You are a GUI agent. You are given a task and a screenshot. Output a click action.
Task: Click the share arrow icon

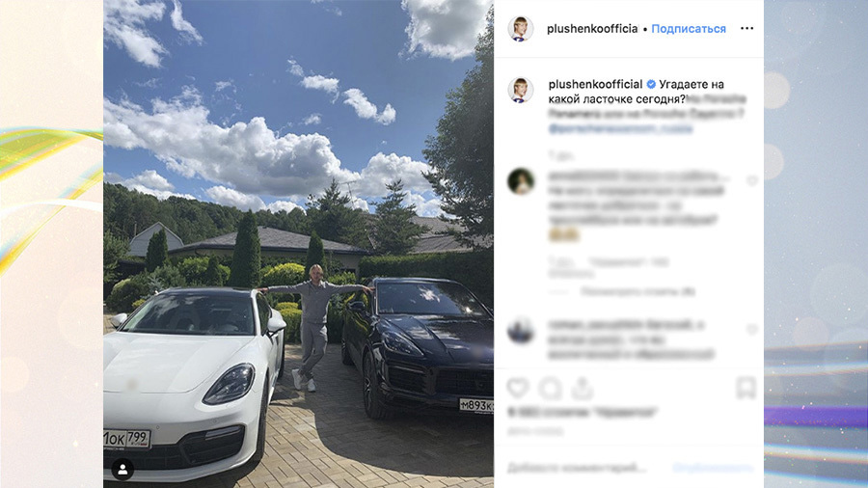coord(582,388)
